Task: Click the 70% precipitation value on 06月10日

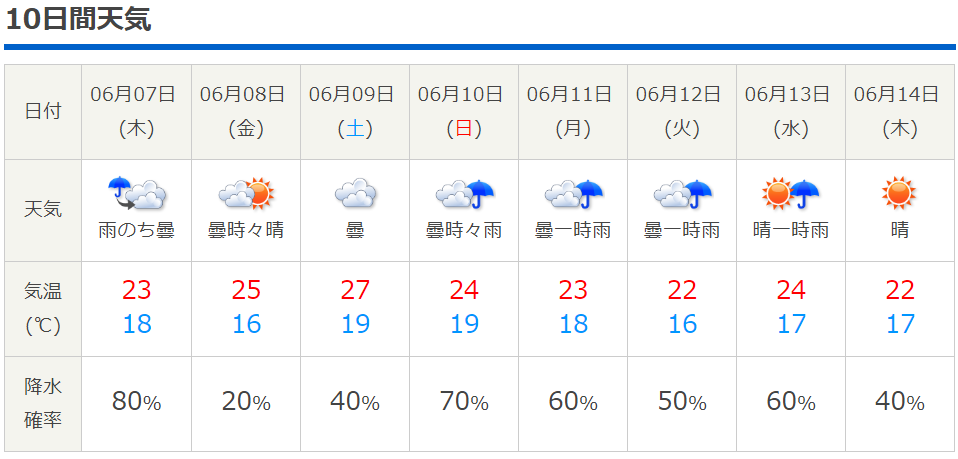Action: pos(464,402)
